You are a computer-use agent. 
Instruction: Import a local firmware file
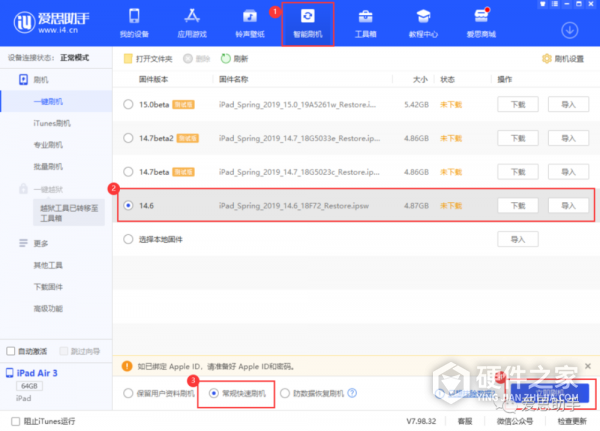pyautogui.click(x=518, y=239)
